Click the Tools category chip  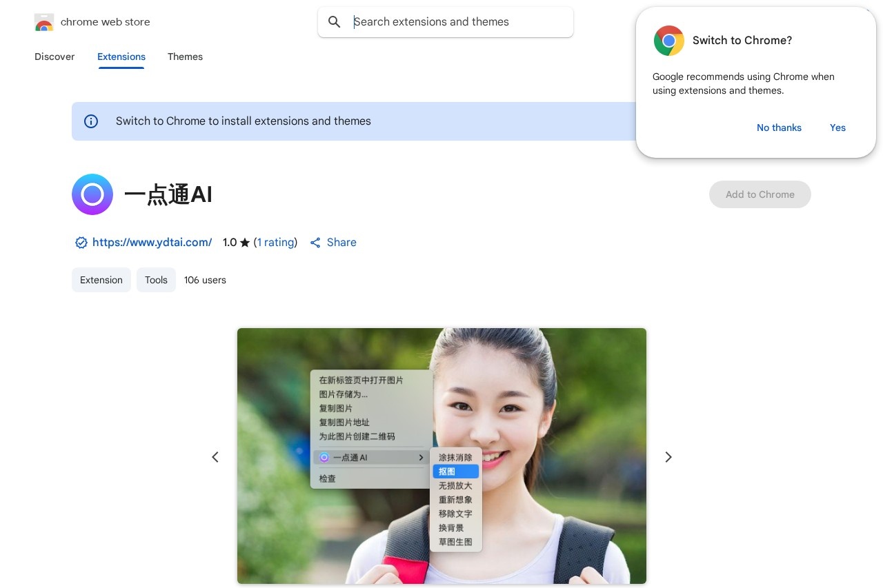156,280
